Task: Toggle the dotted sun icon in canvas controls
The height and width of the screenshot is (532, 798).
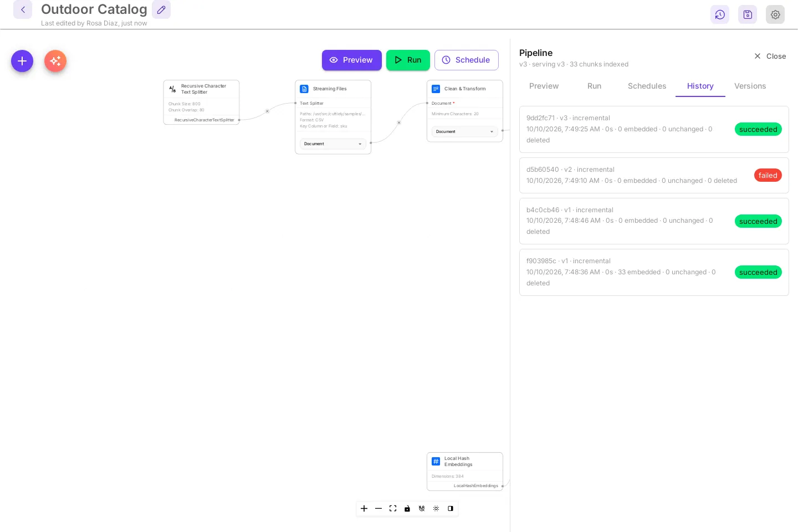Action: [436, 508]
